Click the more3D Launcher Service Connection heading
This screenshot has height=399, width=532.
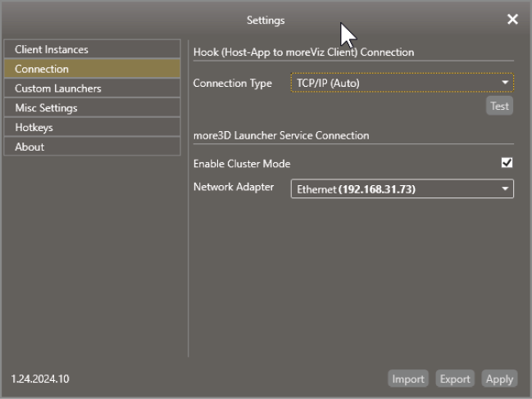[x=281, y=136]
